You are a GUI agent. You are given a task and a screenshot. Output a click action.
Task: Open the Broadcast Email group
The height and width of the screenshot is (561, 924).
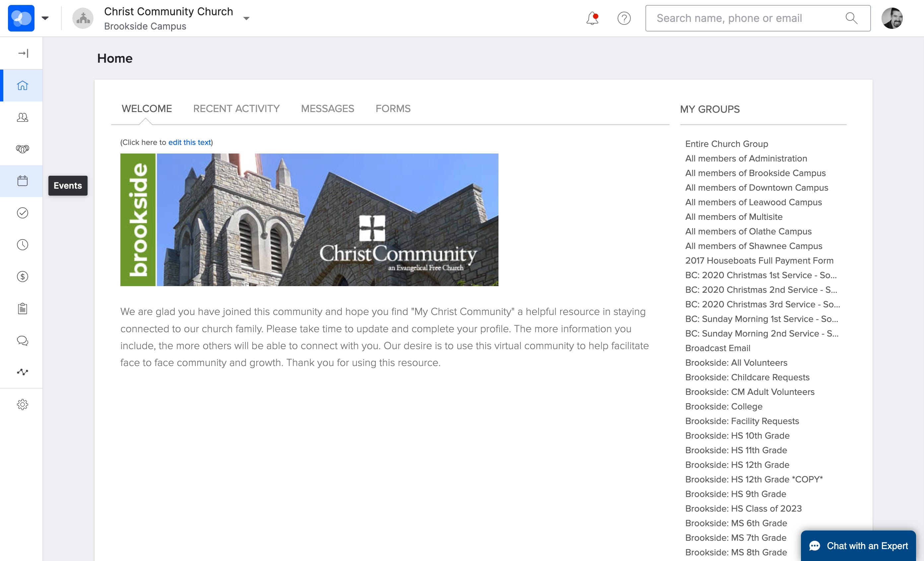[718, 348]
